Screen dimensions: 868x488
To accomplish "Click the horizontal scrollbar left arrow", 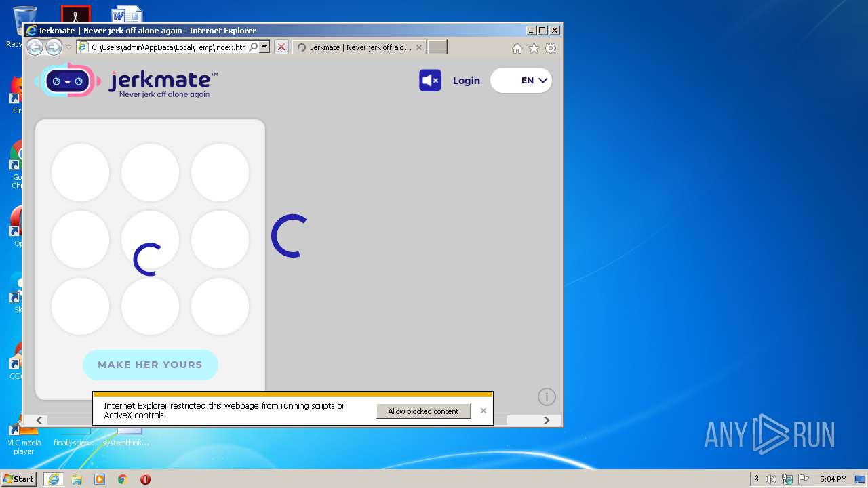I will (x=39, y=420).
